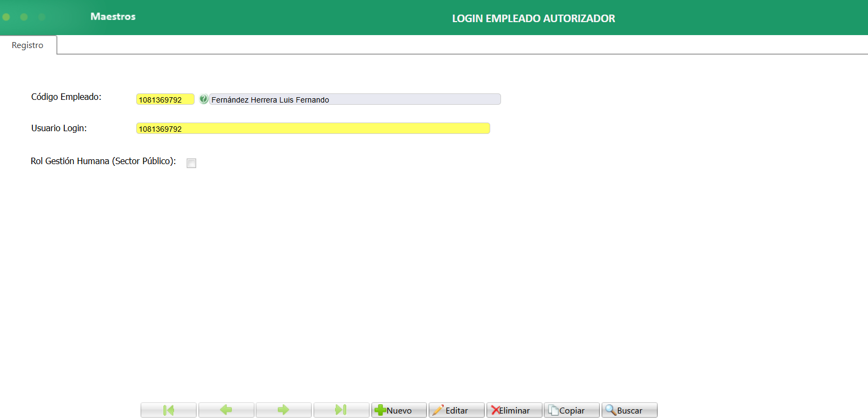868x420 pixels.
Task: Click the Rol Gestión Humana label
Action: point(103,161)
